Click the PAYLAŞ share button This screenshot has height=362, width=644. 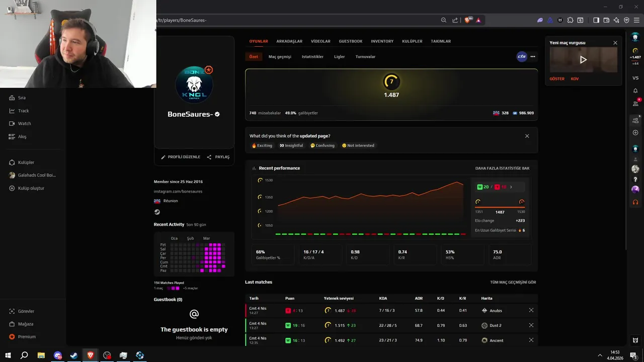coord(218,157)
